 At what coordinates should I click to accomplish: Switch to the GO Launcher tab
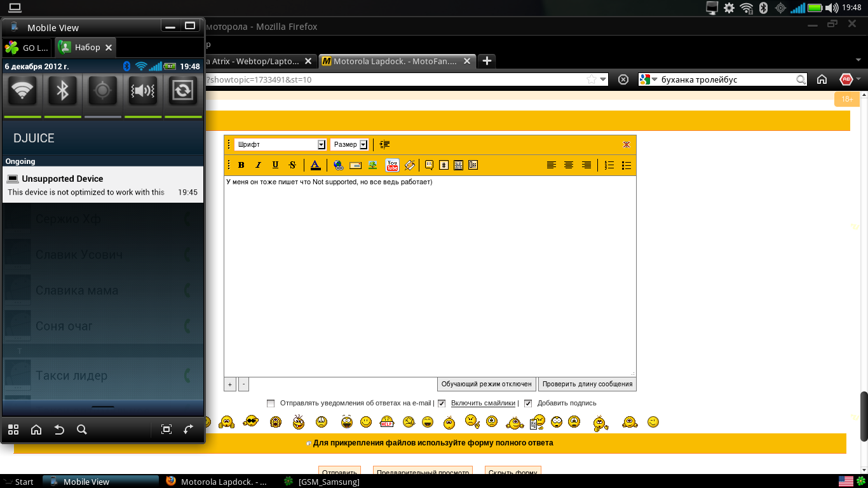tap(27, 48)
